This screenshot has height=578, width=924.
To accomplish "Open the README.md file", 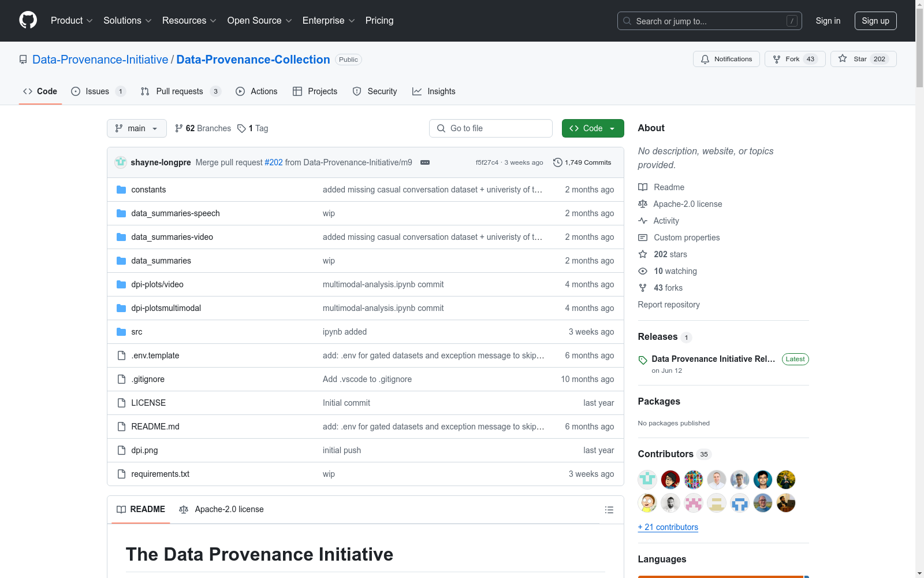I will click(155, 427).
